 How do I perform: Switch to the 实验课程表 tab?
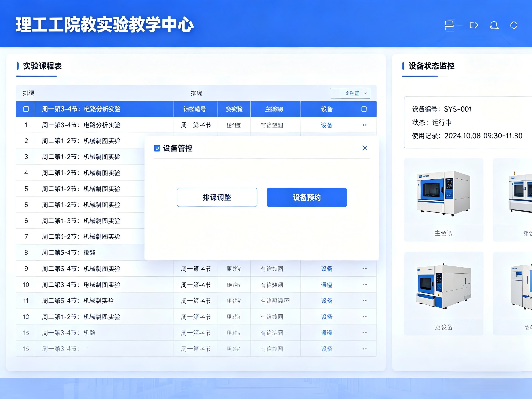(42, 66)
